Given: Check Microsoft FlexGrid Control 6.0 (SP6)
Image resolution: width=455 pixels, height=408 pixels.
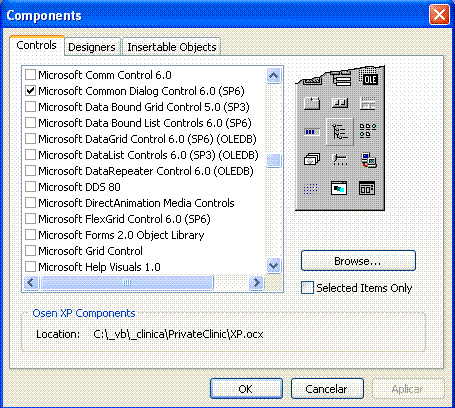Looking at the screenshot, I should click(30, 219).
